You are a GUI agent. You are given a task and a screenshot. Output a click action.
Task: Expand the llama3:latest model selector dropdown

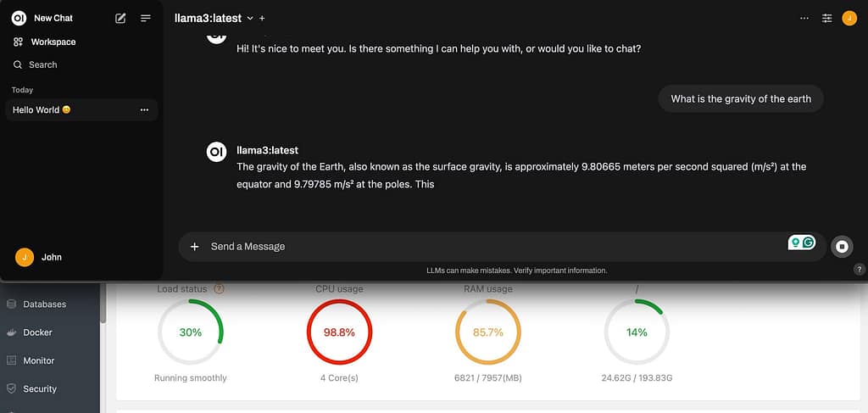point(249,18)
